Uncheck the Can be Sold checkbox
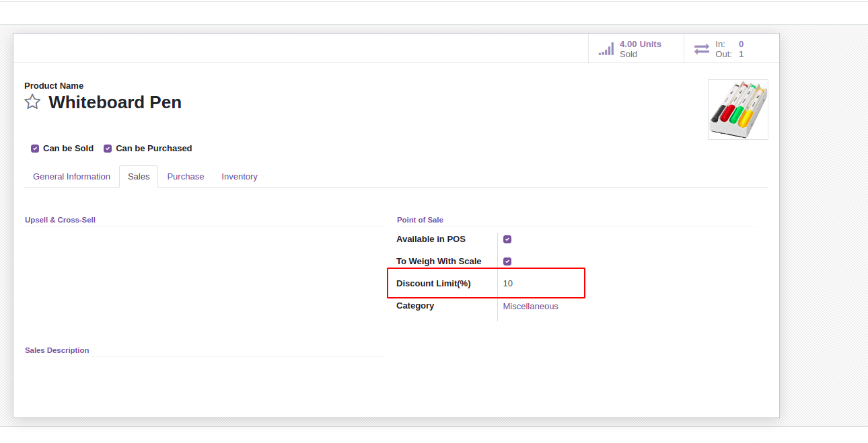 pyautogui.click(x=35, y=149)
